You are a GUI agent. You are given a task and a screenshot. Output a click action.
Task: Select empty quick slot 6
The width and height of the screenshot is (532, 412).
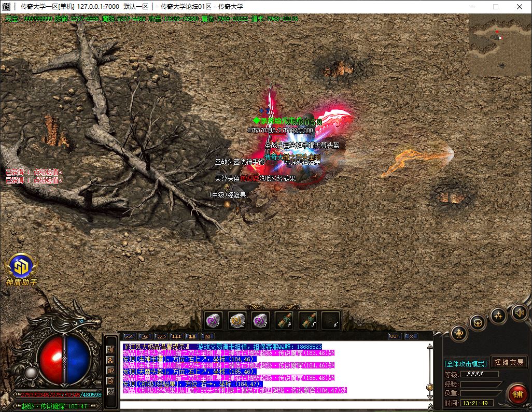pos(331,320)
